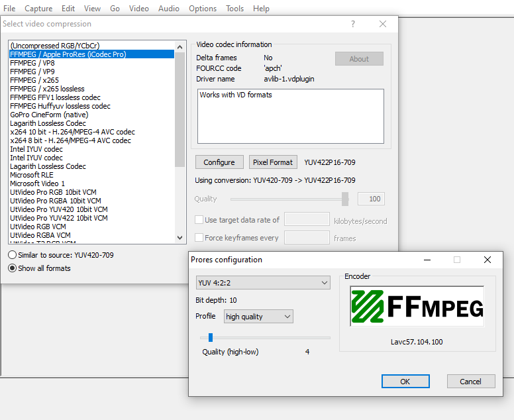
Task: Select FFMPEG / VP9 codec
Action: pos(92,72)
